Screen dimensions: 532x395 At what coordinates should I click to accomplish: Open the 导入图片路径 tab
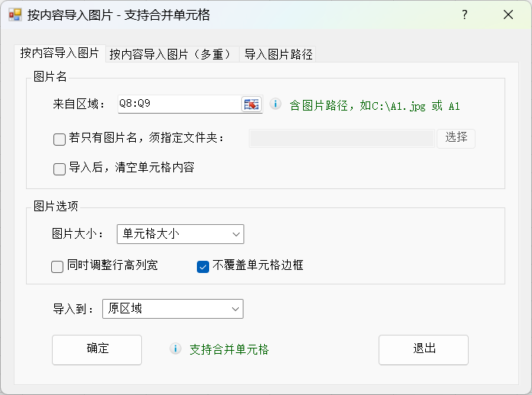click(x=278, y=54)
